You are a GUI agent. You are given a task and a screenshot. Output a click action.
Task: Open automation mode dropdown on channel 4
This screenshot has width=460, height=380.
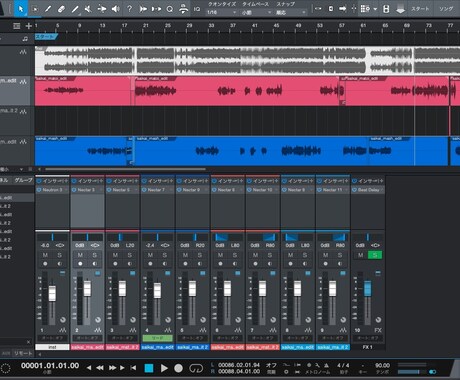158,338
